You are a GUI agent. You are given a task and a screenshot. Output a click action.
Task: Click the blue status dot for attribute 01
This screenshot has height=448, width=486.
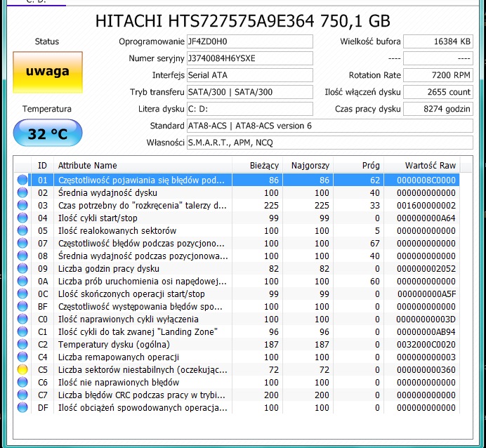[x=22, y=180]
